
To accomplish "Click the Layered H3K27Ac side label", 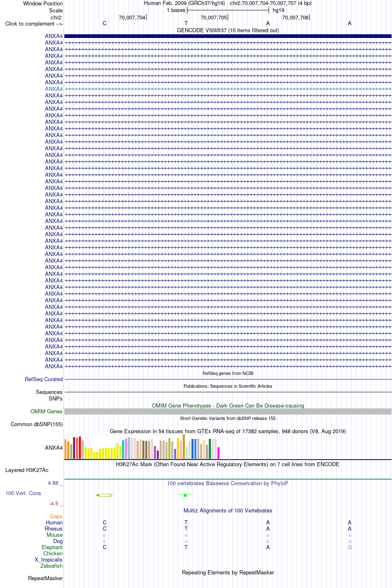I will tap(27, 470).
